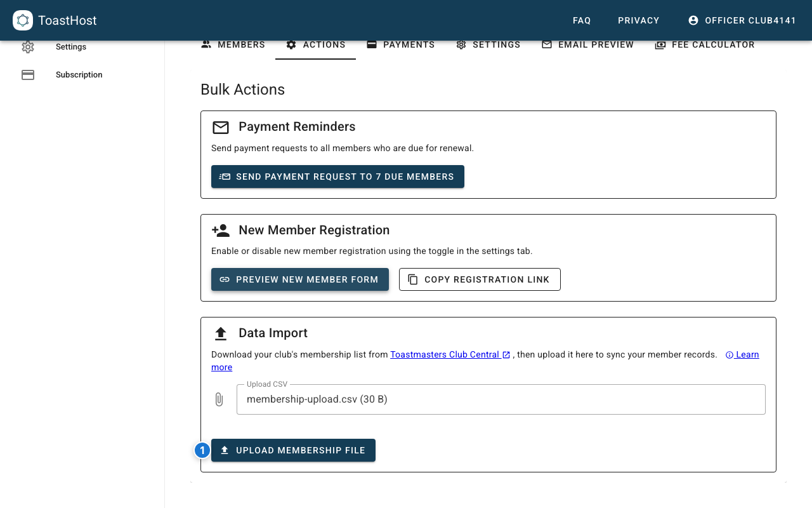The height and width of the screenshot is (508, 812).
Task: Click the blue step 1 marker
Action: [x=202, y=450]
